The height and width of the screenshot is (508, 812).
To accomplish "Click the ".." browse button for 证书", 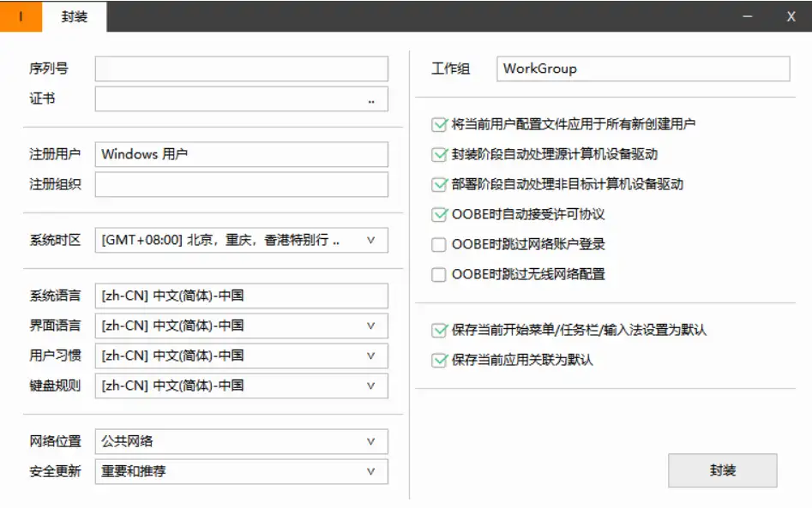I will (x=371, y=99).
